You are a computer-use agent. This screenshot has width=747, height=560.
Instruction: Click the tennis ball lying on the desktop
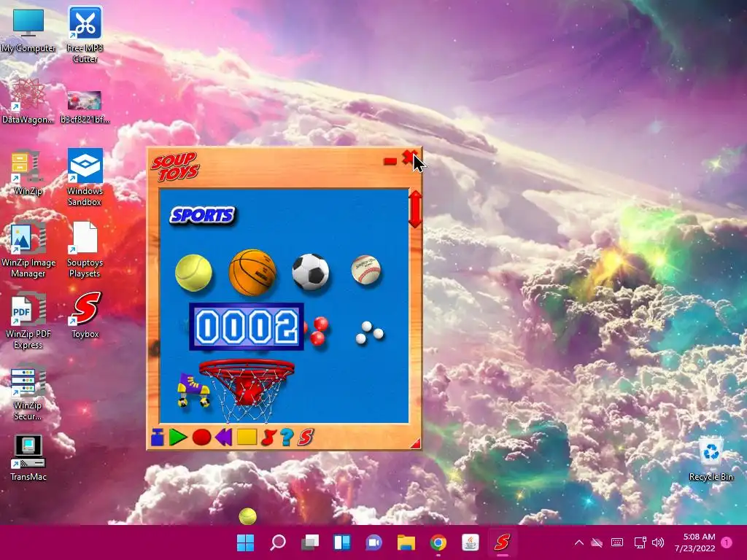(248, 516)
